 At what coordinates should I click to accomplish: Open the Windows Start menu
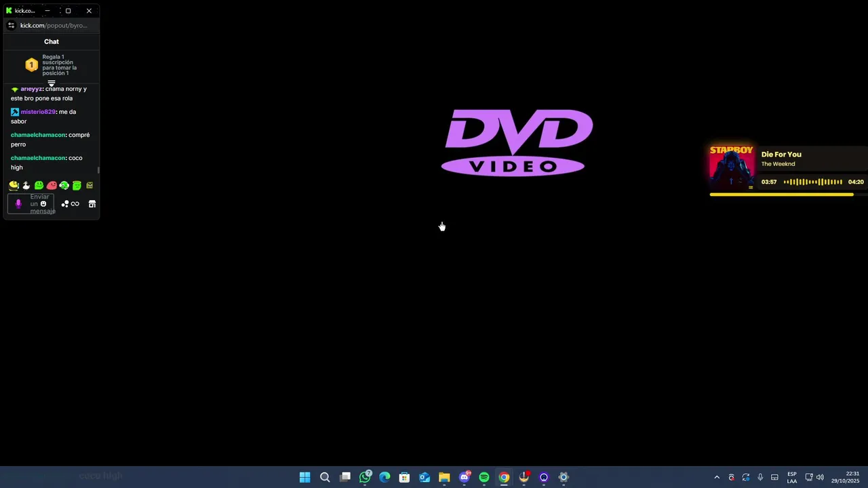point(305,477)
